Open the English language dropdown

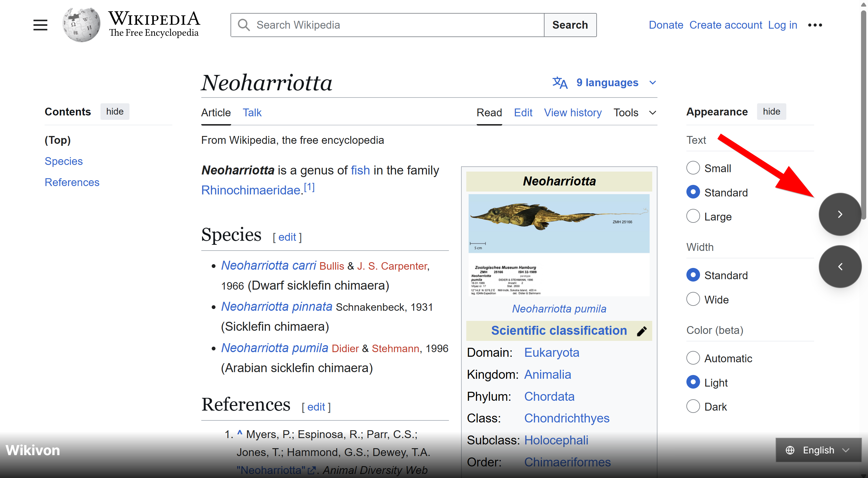(x=818, y=450)
